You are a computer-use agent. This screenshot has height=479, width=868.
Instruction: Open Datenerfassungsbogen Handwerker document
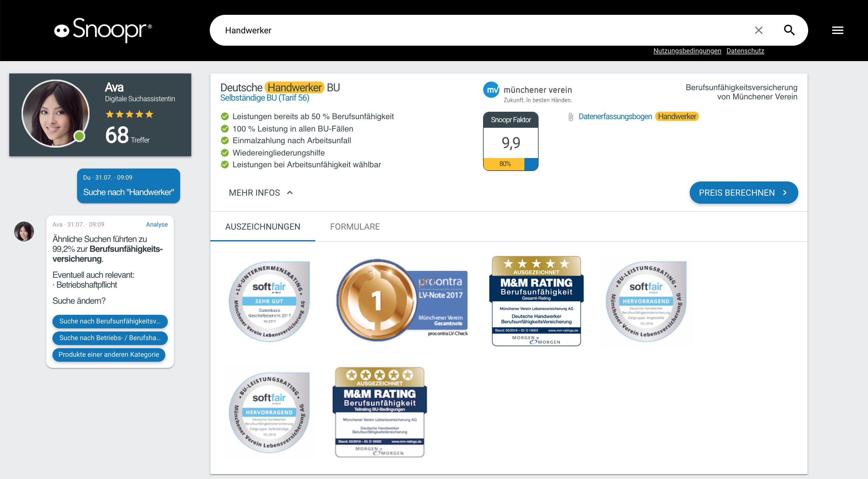(638, 117)
